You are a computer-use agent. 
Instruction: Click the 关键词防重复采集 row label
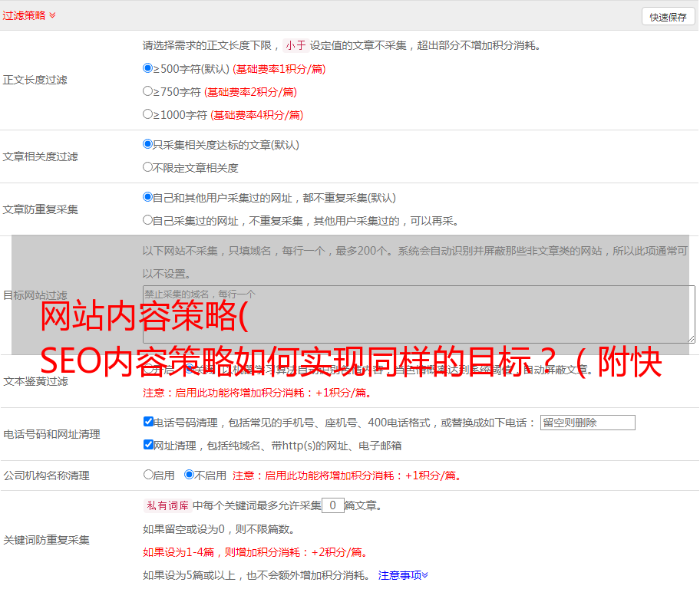[46, 540]
